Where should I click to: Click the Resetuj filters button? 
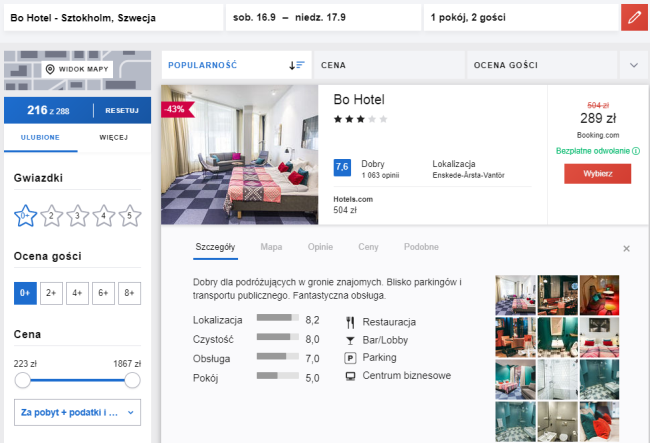pos(121,109)
